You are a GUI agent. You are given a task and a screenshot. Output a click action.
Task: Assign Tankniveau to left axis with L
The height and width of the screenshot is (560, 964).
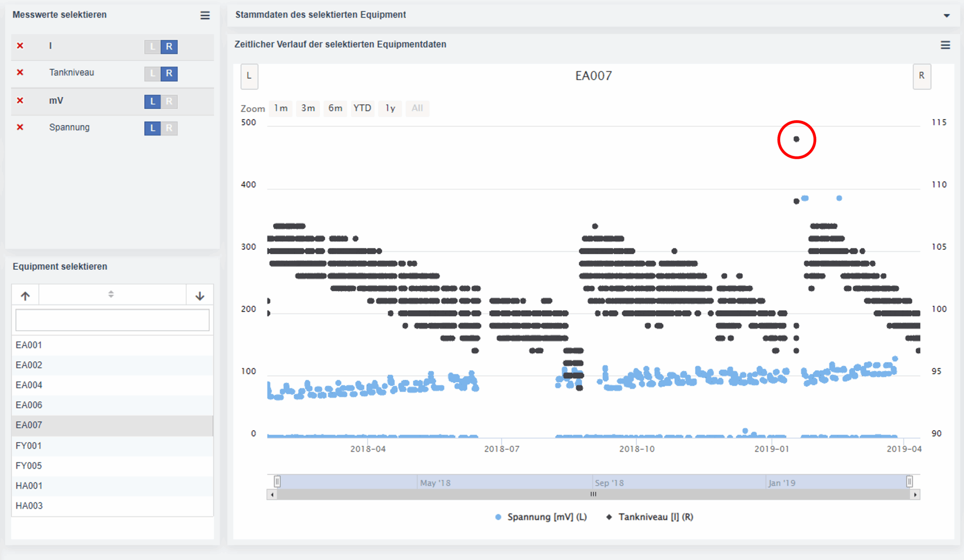pos(153,73)
